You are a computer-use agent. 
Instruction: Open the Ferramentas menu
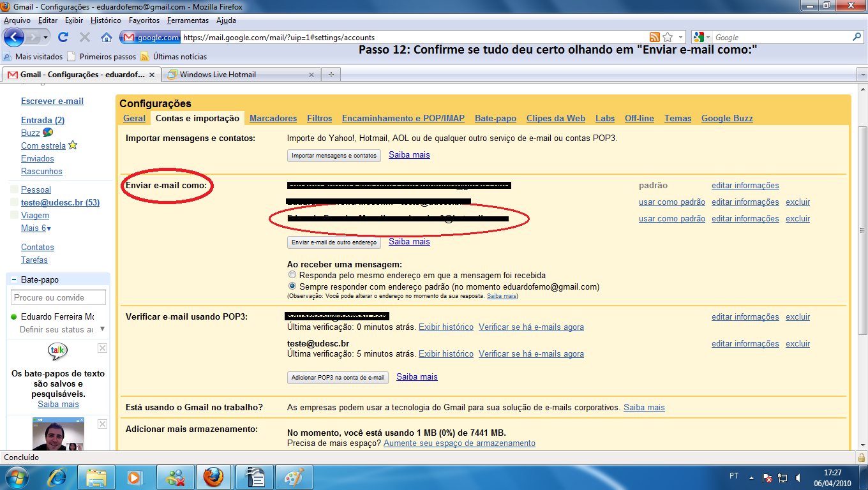click(x=188, y=20)
